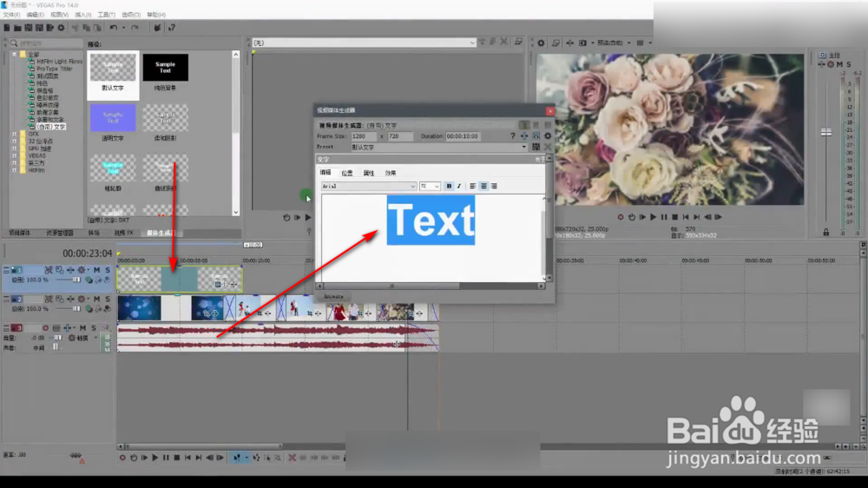
Task: Align text right in the text generator
Action: [494, 186]
